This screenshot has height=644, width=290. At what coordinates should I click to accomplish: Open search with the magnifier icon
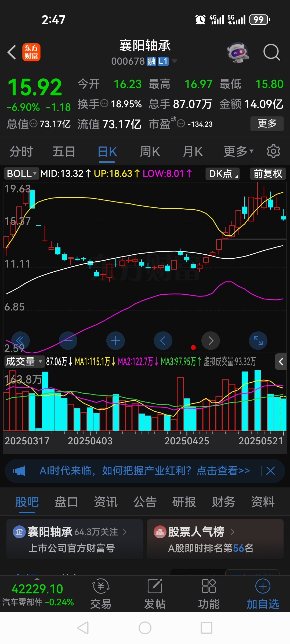coord(272,52)
